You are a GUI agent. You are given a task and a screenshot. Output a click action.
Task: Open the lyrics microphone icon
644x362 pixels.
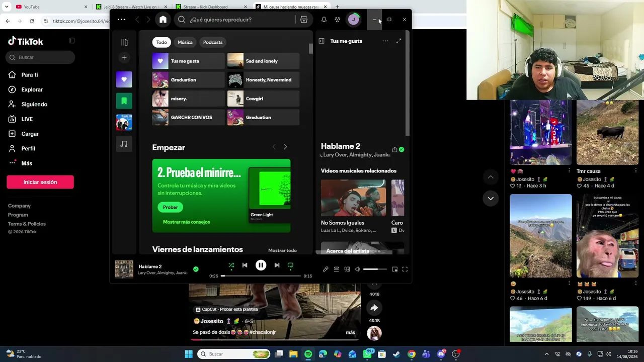pos(326,269)
